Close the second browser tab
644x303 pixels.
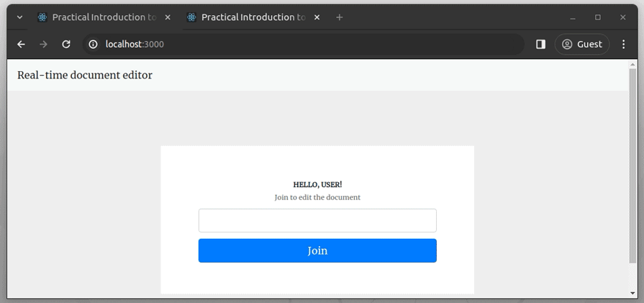[317, 17]
